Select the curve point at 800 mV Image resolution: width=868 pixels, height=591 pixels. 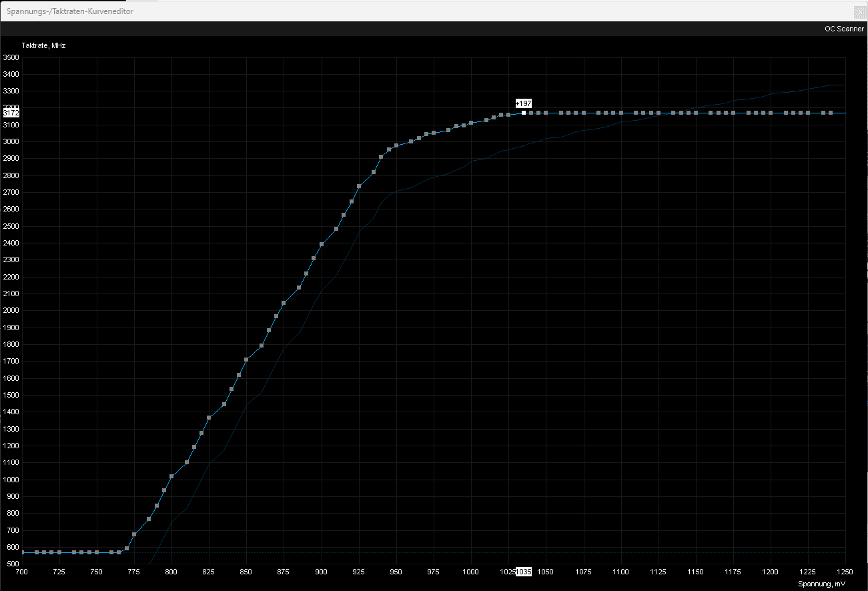click(x=171, y=476)
